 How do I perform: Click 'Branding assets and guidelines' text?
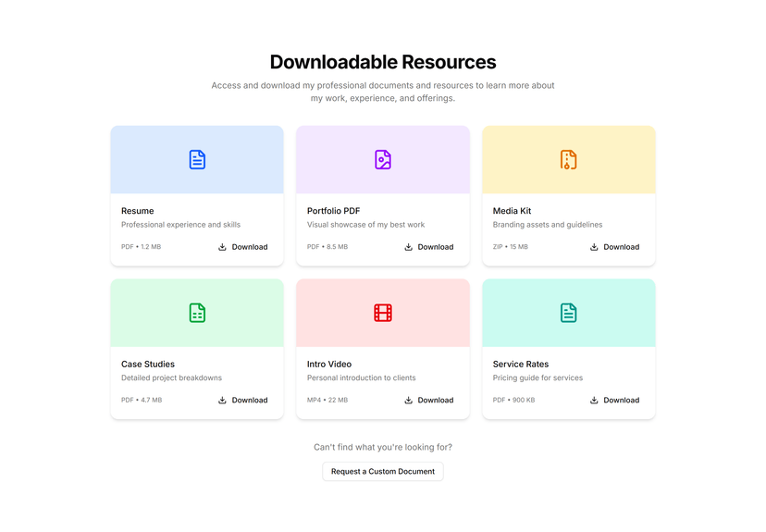coord(547,225)
